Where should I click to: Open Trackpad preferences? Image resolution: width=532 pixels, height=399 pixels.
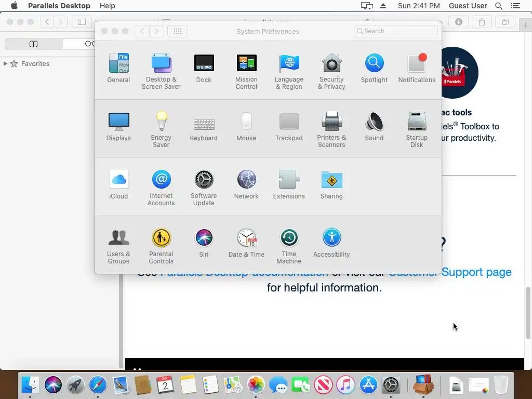coord(289,127)
